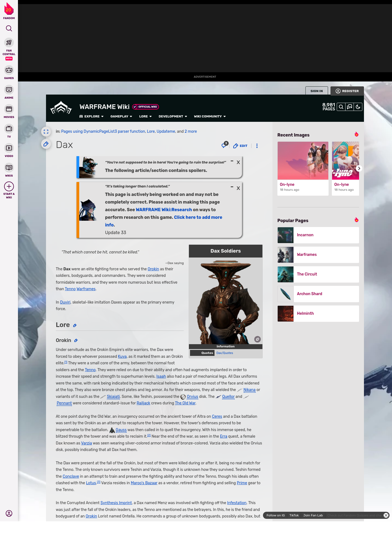The height and width of the screenshot is (545, 392).
Task: Open the Nikana weapon link
Action: coord(249,390)
